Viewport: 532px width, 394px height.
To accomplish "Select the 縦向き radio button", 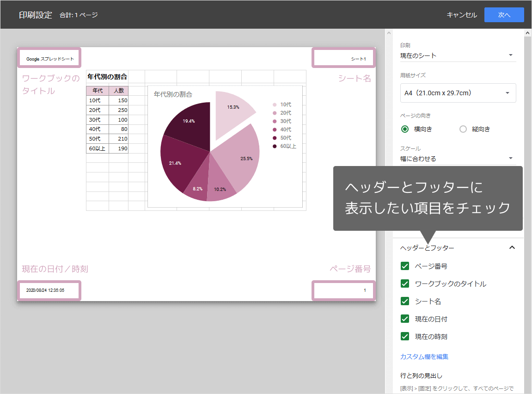I will coord(463,129).
